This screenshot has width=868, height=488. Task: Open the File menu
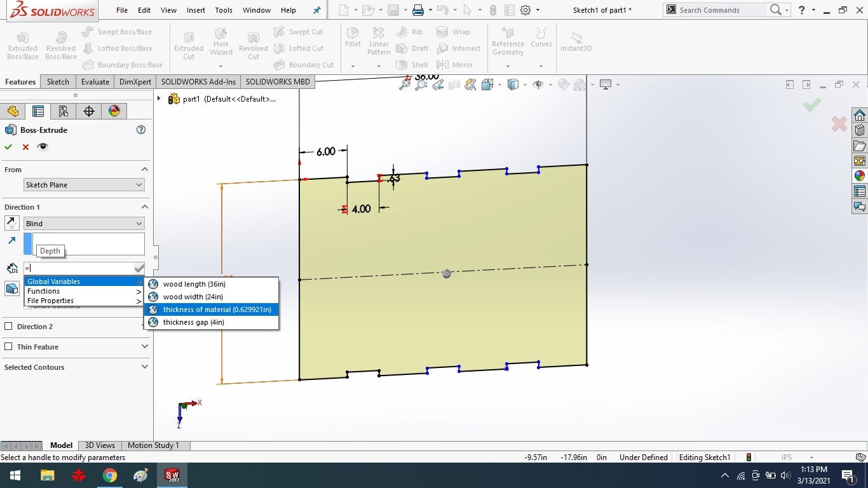pos(122,10)
